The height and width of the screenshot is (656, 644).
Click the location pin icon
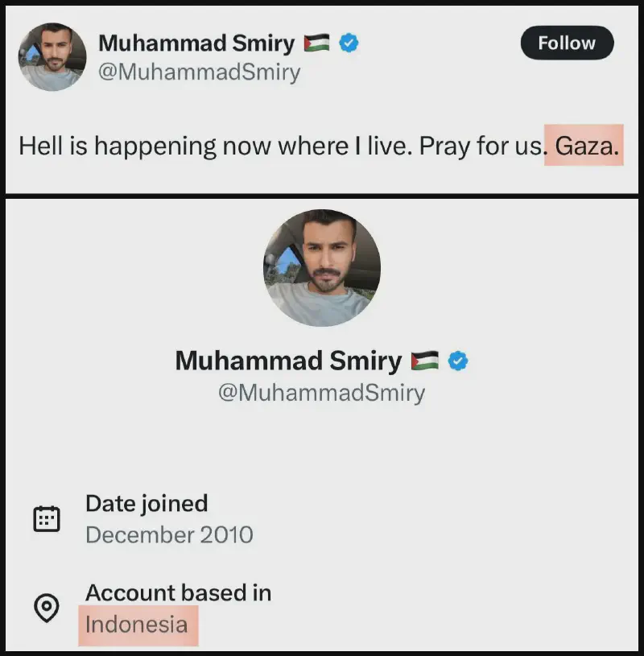tap(47, 608)
